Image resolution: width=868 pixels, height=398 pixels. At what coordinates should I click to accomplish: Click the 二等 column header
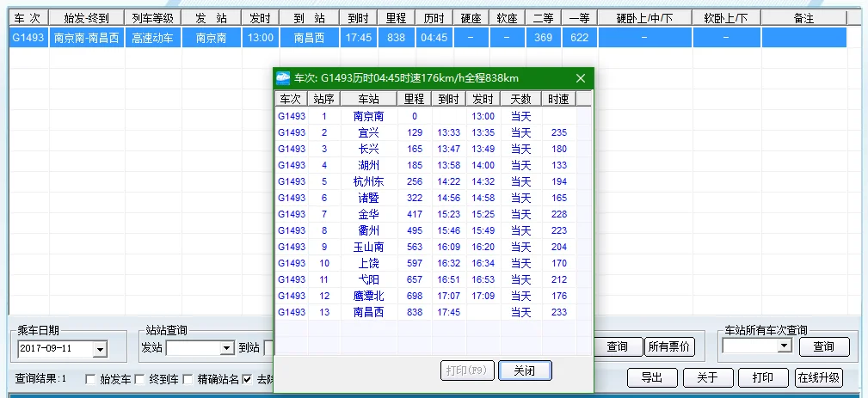(544, 18)
